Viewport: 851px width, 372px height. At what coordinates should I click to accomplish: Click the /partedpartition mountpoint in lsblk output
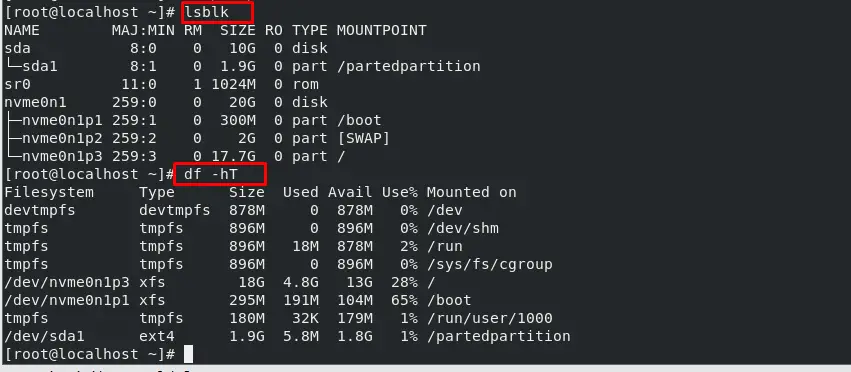point(409,66)
